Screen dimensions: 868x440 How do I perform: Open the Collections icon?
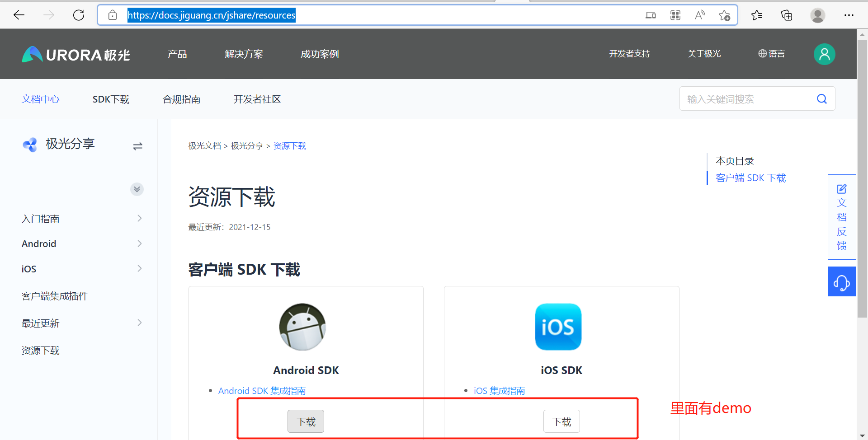(x=787, y=15)
